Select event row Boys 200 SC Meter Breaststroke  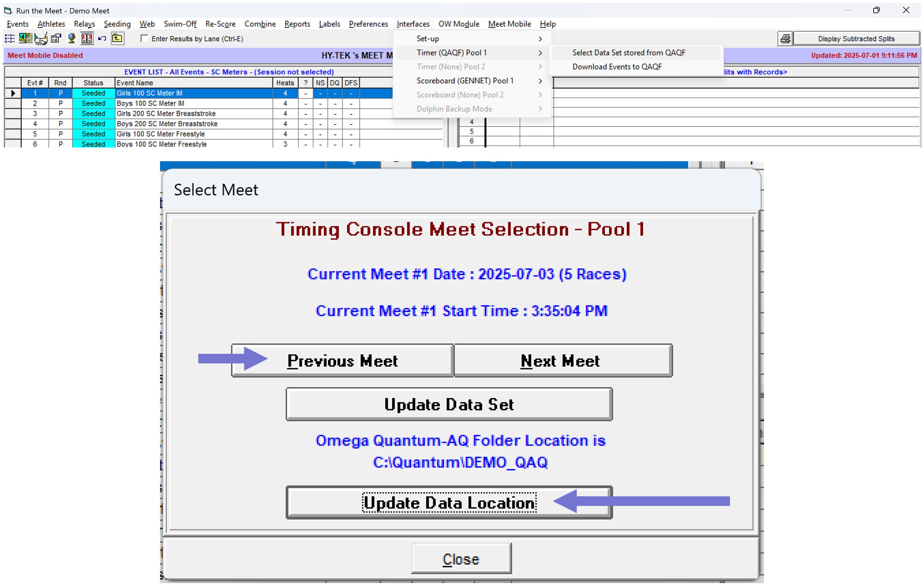click(167, 123)
